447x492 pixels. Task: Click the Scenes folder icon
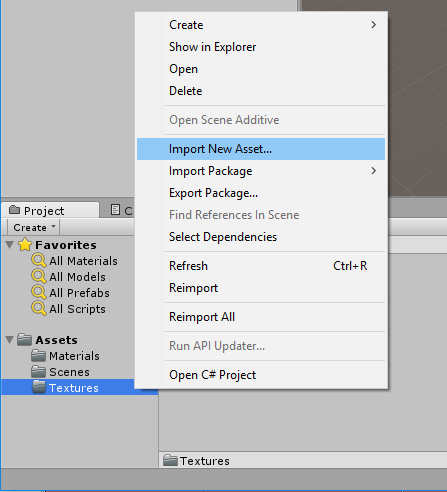point(38,372)
